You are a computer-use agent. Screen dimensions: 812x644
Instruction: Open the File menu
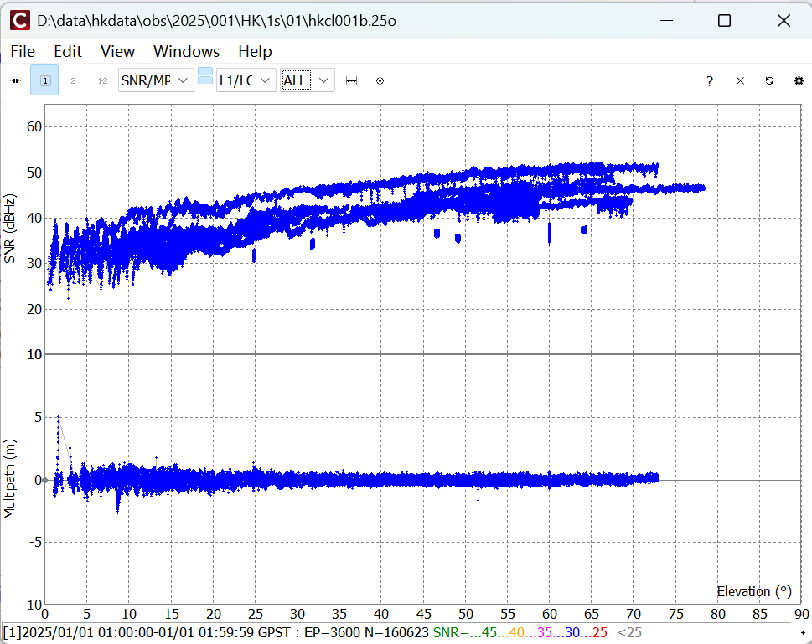(x=23, y=51)
